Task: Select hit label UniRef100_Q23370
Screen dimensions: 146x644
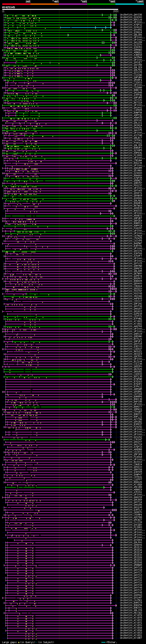Action: point(131,45)
